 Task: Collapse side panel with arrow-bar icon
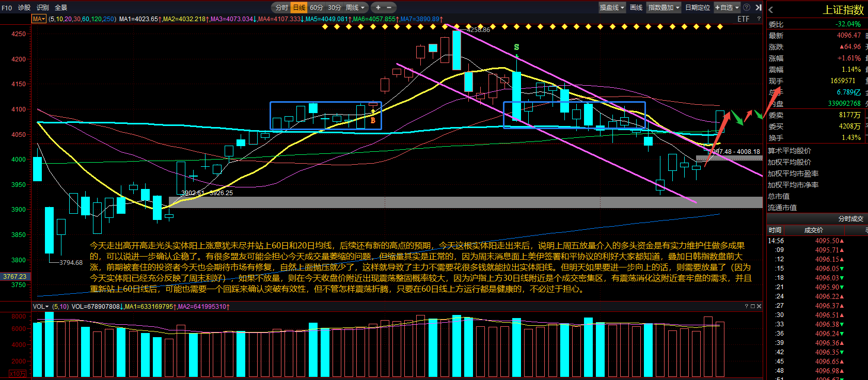pos(758,7)
